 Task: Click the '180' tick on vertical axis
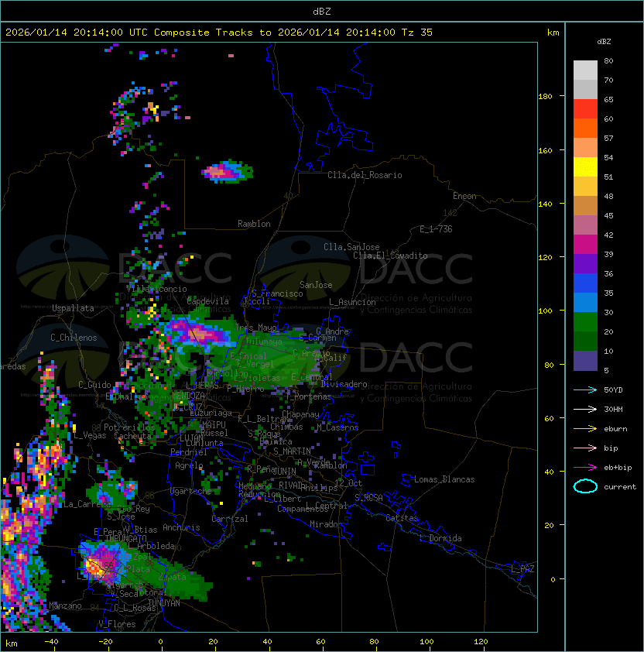pos(545,97)
